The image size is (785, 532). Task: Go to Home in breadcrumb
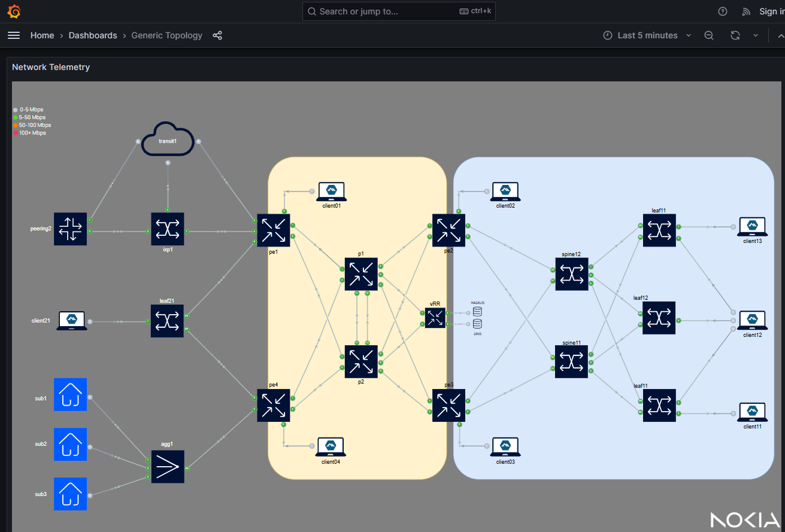[42, 35]
